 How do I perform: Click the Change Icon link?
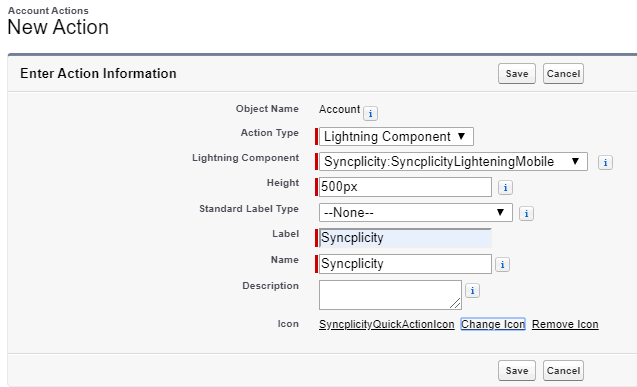tap(493, 324)
